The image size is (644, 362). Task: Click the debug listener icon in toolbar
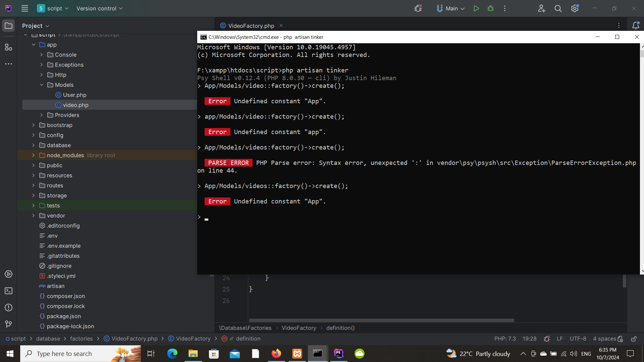coord(418,8)
